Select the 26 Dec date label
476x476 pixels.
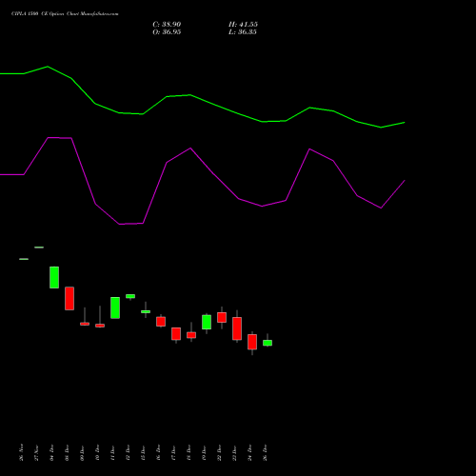(x=265, y=452)
